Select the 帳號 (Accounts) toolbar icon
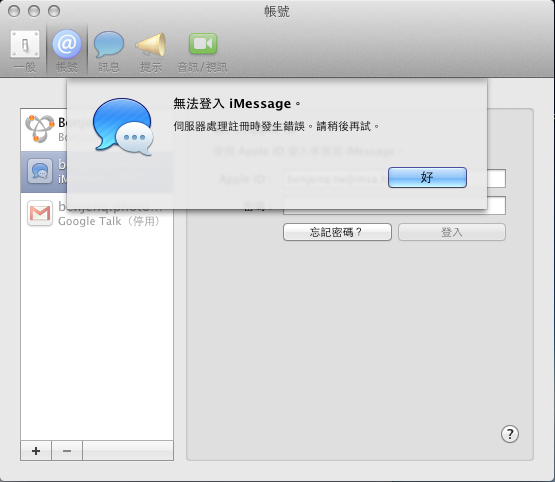The height and width of the screenshot is (482, 555). point(67,51)
